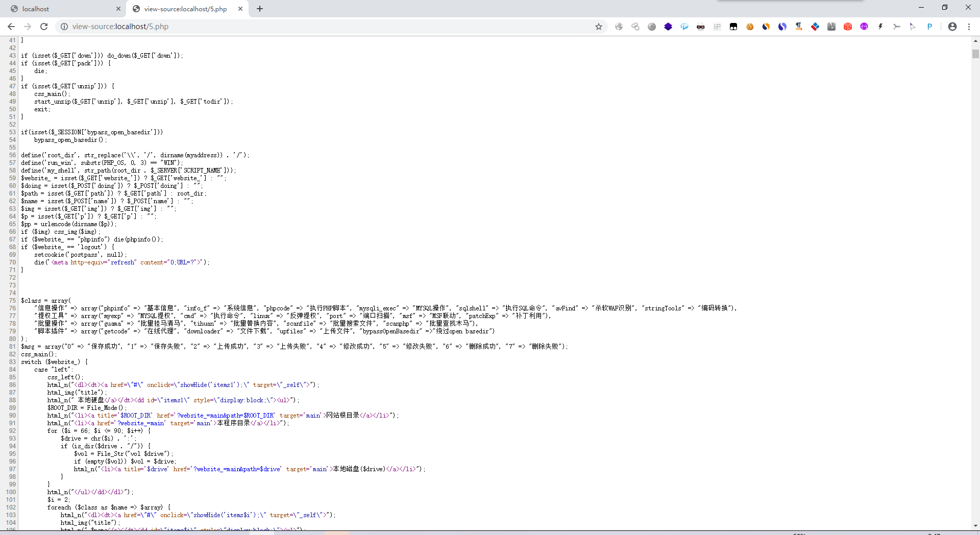
Task: Open Chrome's three-dot menu
Action: pyautogui.click(x=969, y=27)
